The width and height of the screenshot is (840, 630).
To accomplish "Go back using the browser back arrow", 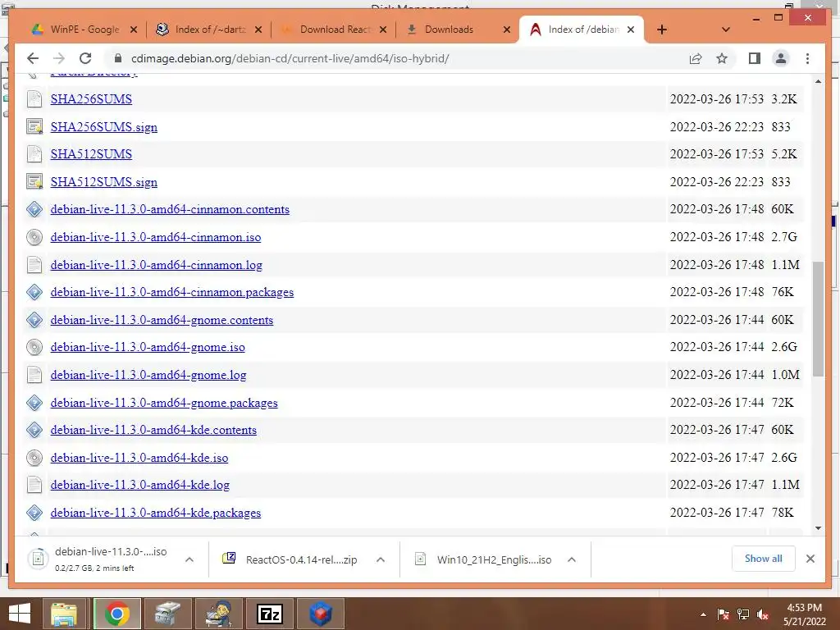I will (33, 58).
